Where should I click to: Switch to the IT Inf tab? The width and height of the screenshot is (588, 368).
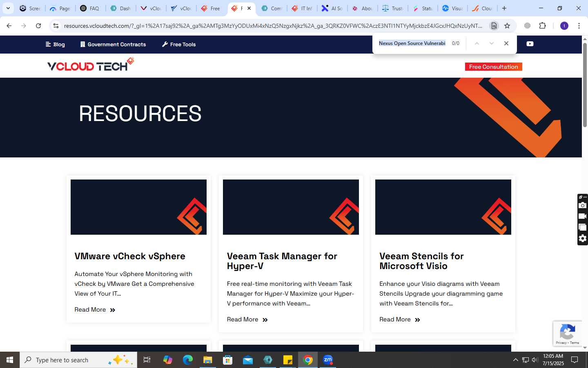click(302, 8)
